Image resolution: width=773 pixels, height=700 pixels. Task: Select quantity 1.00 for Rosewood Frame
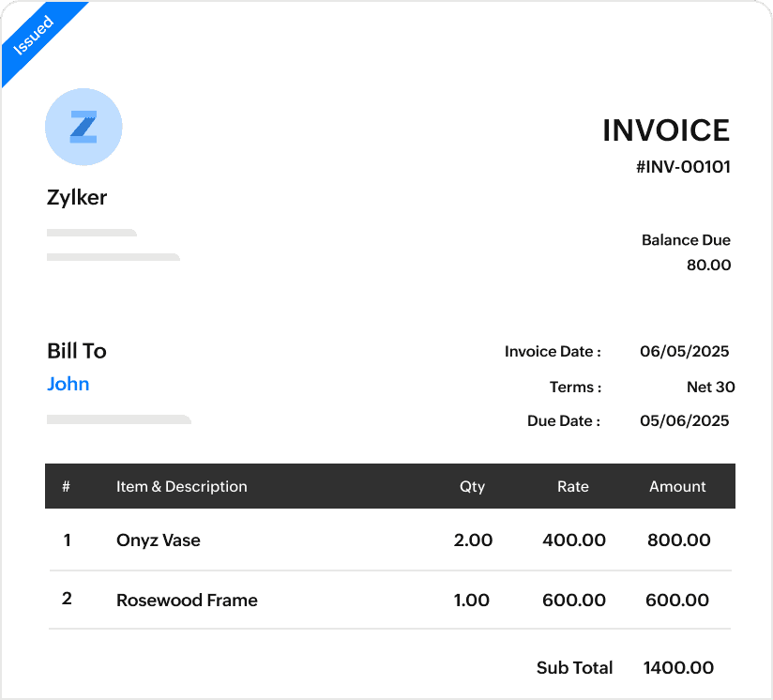pyautogui.click(x=472, y=601)
